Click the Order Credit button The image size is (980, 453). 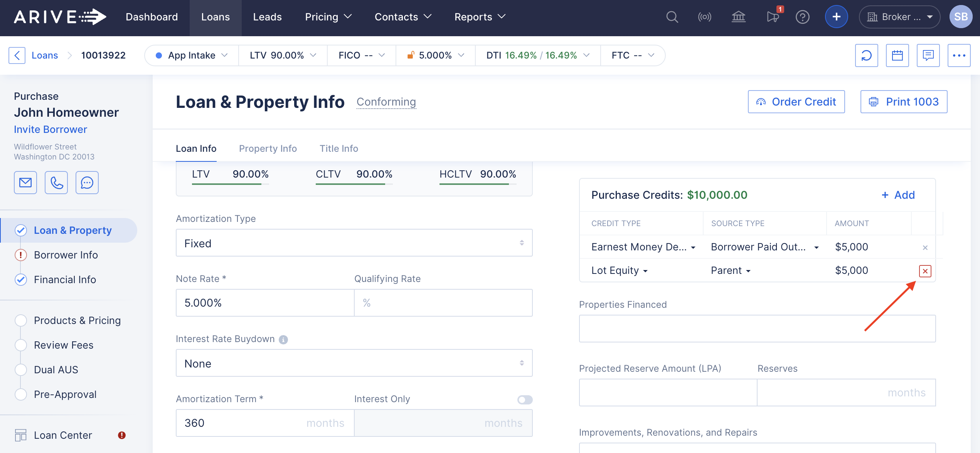point(796,102)
